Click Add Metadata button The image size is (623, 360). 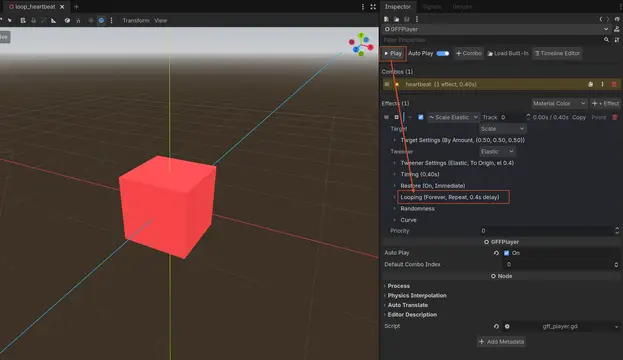pos(501,342)
